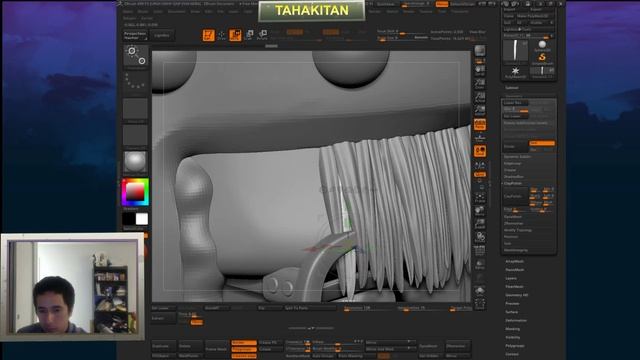This screenshot has width=640, height=360.
Task: Open the material sphere picker
Action: pyautogui.click(x=136, y=162)
